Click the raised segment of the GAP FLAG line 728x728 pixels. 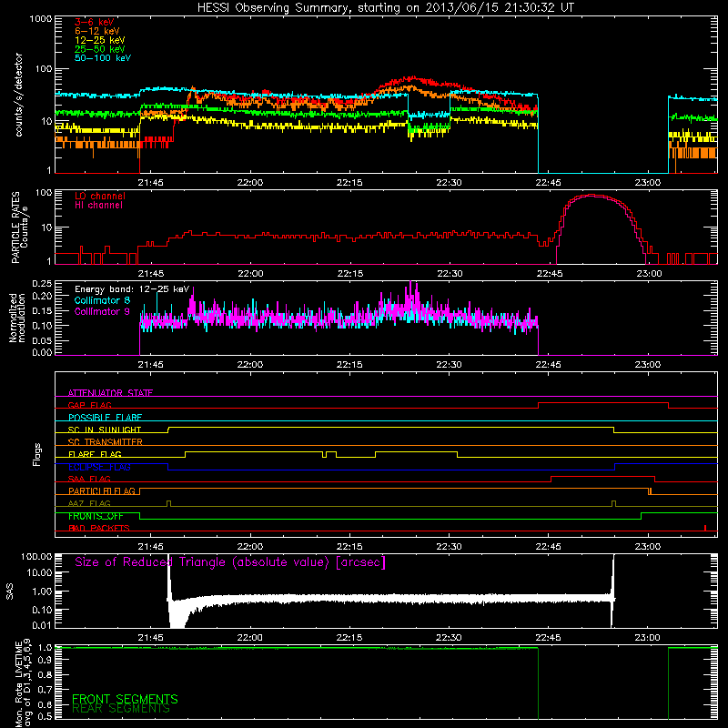603,403
